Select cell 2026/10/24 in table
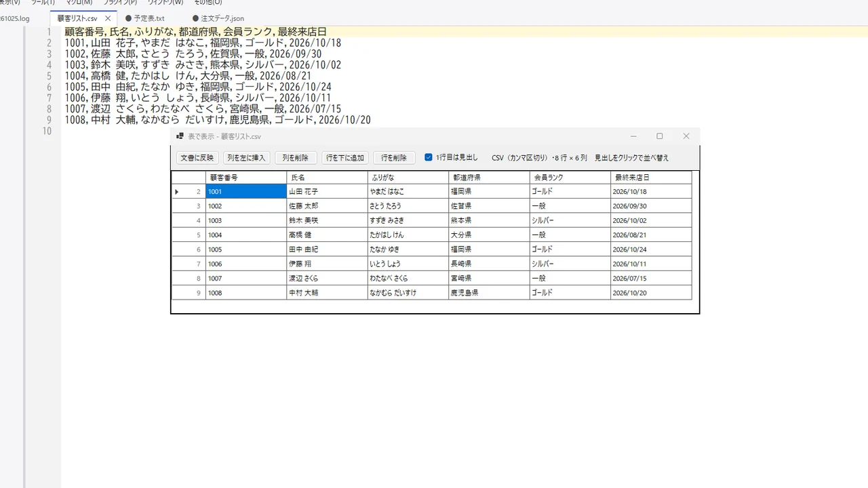 pos(651,249)
